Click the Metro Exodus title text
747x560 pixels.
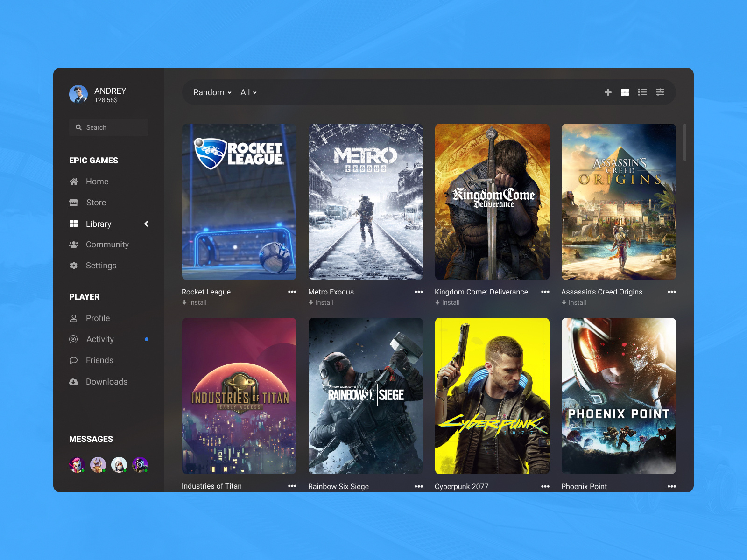pos(331,292)
